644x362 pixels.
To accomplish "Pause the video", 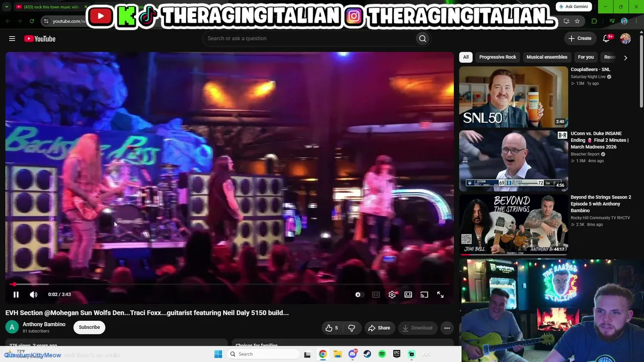I will click(x=16, y=295).
